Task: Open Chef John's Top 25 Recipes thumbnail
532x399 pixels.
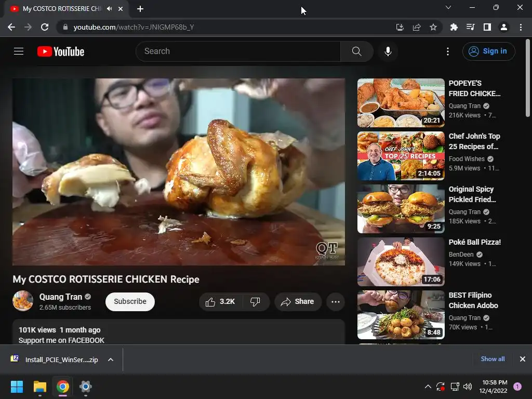Action: point(401,156)
